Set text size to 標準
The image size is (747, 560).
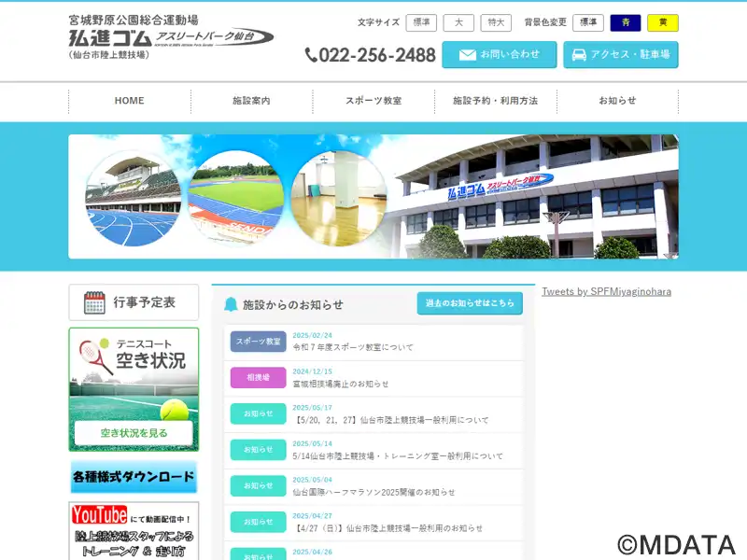coord(421,22)
